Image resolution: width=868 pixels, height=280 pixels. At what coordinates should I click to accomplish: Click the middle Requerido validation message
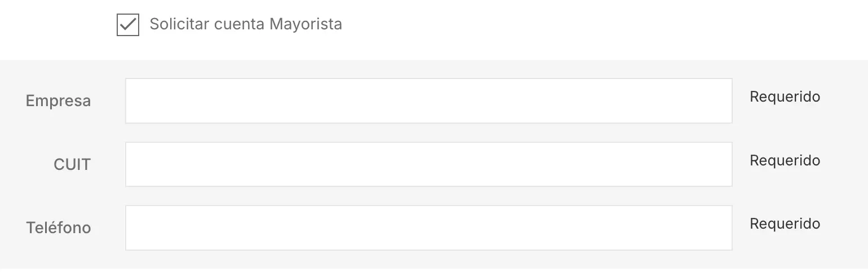point(785,161)
